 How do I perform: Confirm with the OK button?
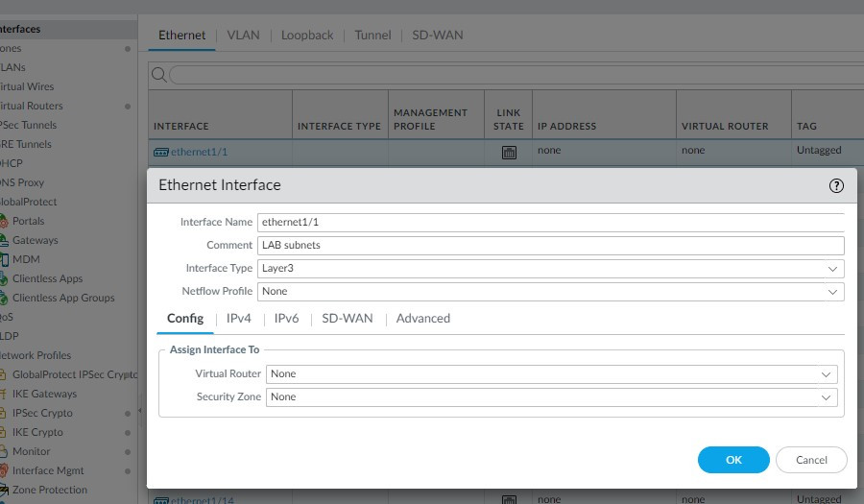point(733,460)
